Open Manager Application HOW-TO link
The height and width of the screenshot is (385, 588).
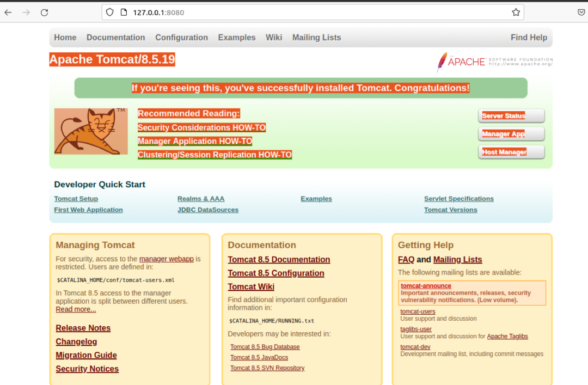[x=195, y=141]
